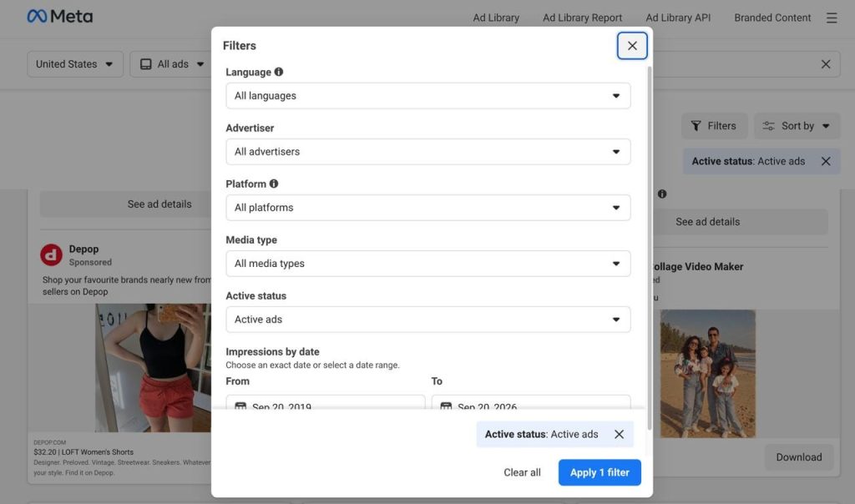Click Apply 1 filter button
The height and width of the screenshot is (504, 855).
[600, 472]
